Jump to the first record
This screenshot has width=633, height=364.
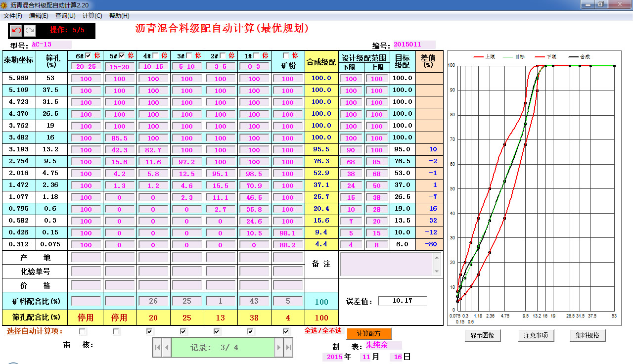click(158, 348)
